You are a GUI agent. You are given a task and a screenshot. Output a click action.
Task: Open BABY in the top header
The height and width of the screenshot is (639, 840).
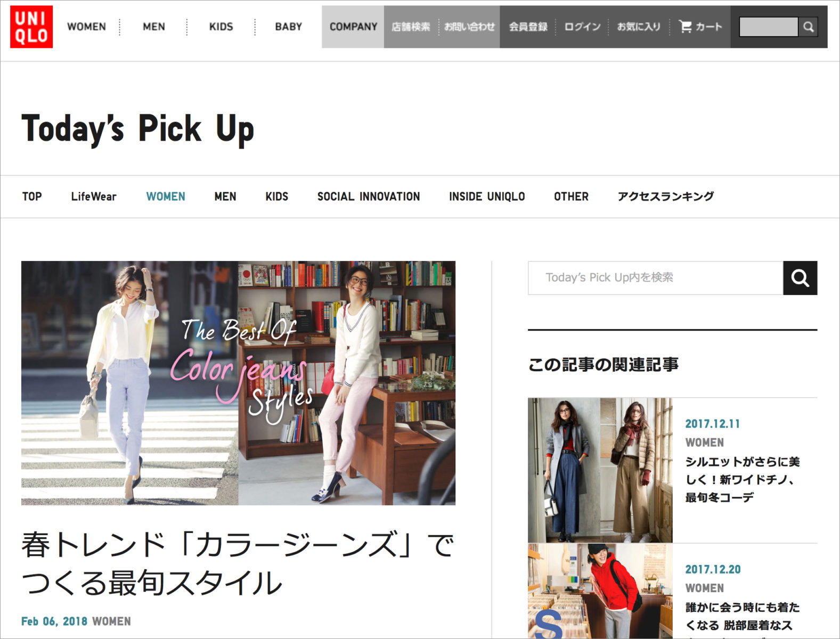288,27
